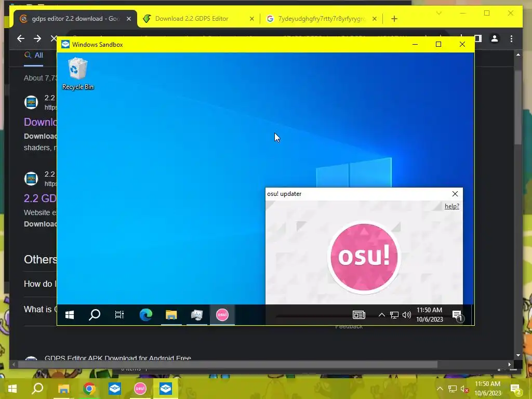Open Search in the Sandbox taskbar
Viewport: 532px width, 399px height.
(x=95, y=315)
